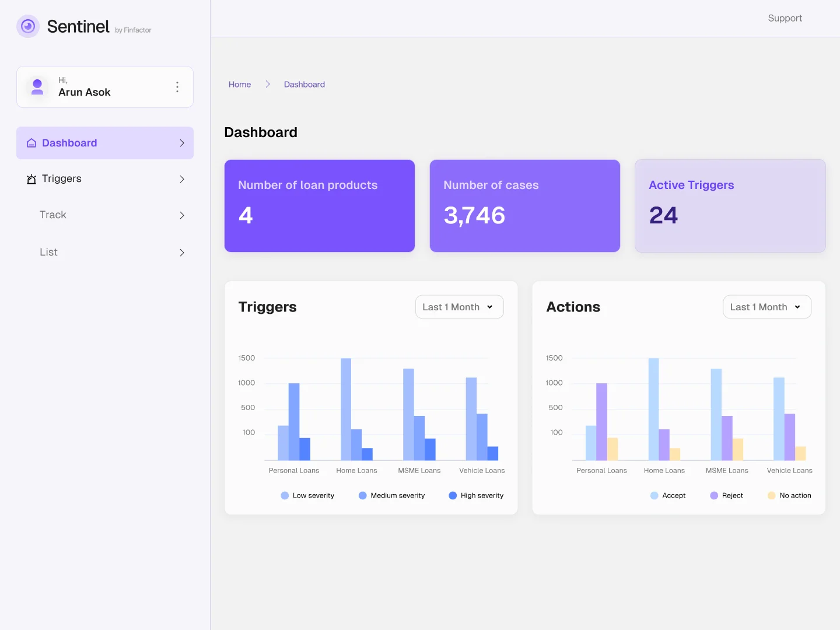Toggle the Medium severity legend marker

pyautogui.click(x=362, y=495)
